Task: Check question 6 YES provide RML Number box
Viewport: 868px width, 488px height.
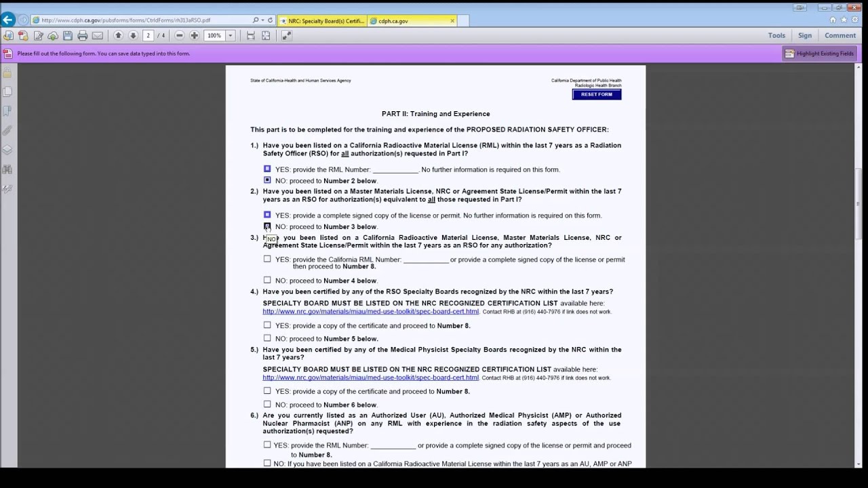Action: coord(267,445)
